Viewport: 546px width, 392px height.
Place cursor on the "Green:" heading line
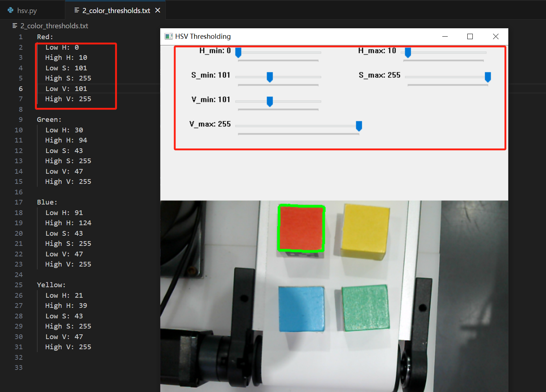coord(49,120)
